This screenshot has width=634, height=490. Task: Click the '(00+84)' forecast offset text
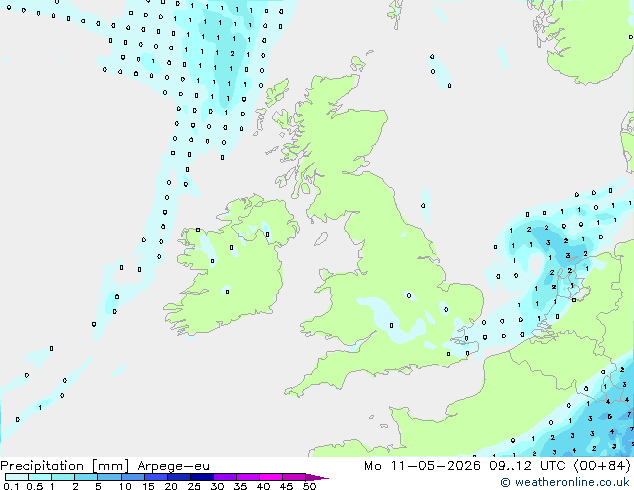pyautogui.click(x=602, y=466)
